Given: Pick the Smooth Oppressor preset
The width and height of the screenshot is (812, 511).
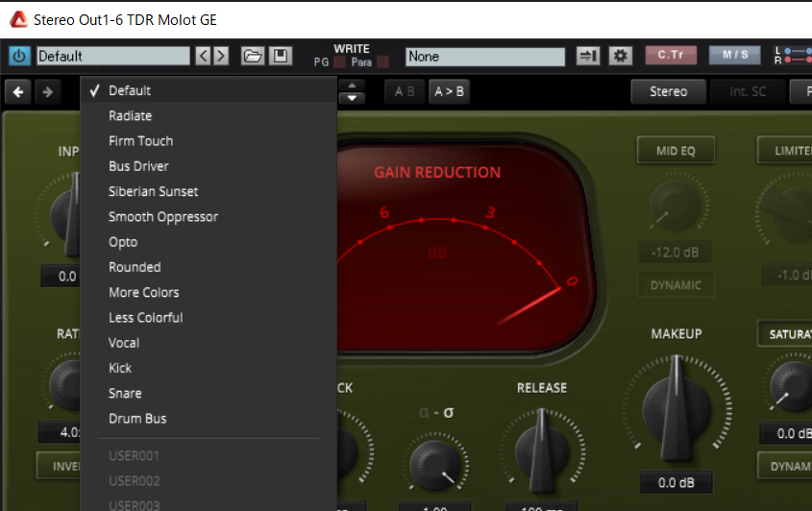Looking at the screenshot, I should tap(209, 217).
